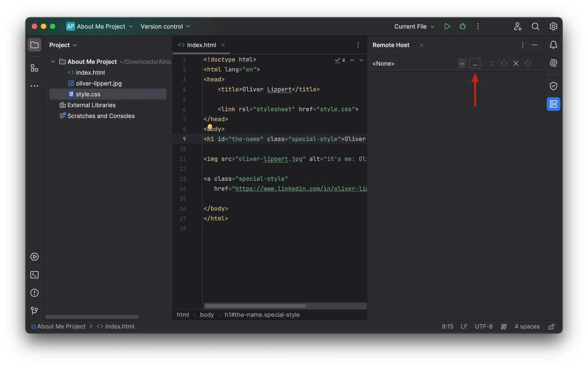Open Remote Host panel options dots
Image resolution: width=588 pixels, height=367 pixels.
(x=522, y=45)
